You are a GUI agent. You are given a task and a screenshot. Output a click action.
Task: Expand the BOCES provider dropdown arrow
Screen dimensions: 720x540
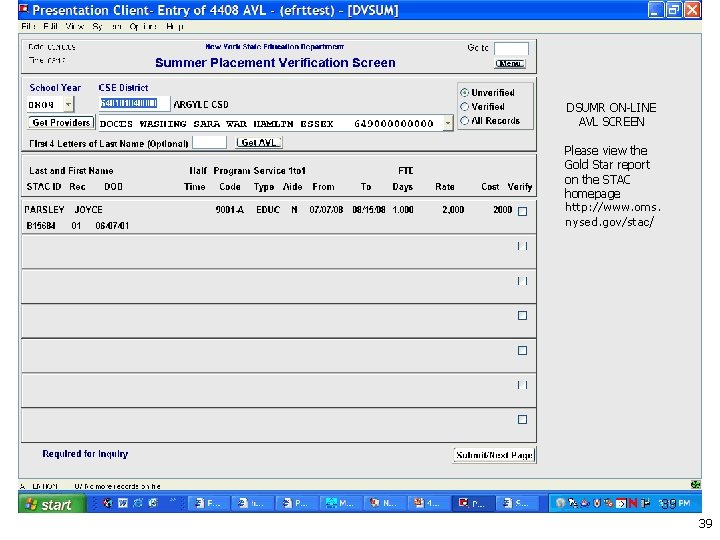click(x=448, y=123)
